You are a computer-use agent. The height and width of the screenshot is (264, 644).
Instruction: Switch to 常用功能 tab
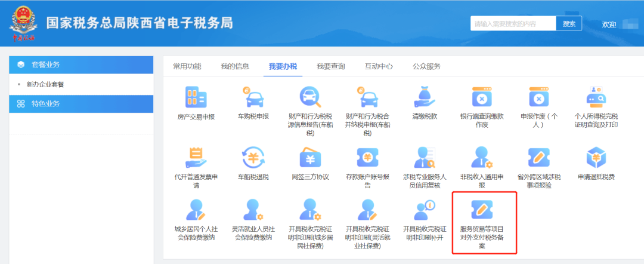(187, 67)
